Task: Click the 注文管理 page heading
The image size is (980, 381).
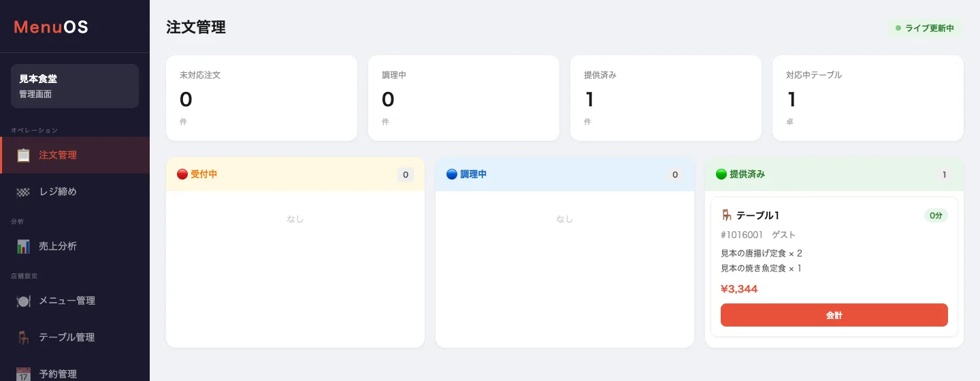Action: click(196, 27)
